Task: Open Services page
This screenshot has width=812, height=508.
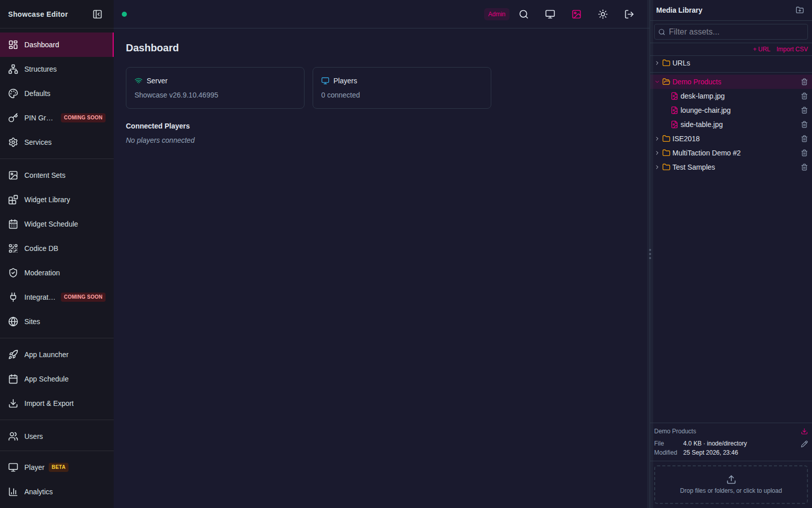Action: [57, 142]
